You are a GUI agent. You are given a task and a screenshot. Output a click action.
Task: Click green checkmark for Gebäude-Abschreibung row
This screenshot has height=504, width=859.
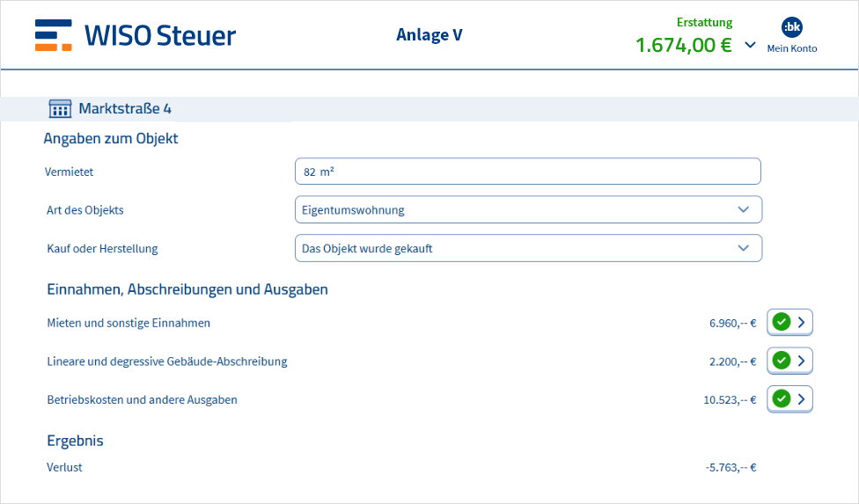[781, 361]
